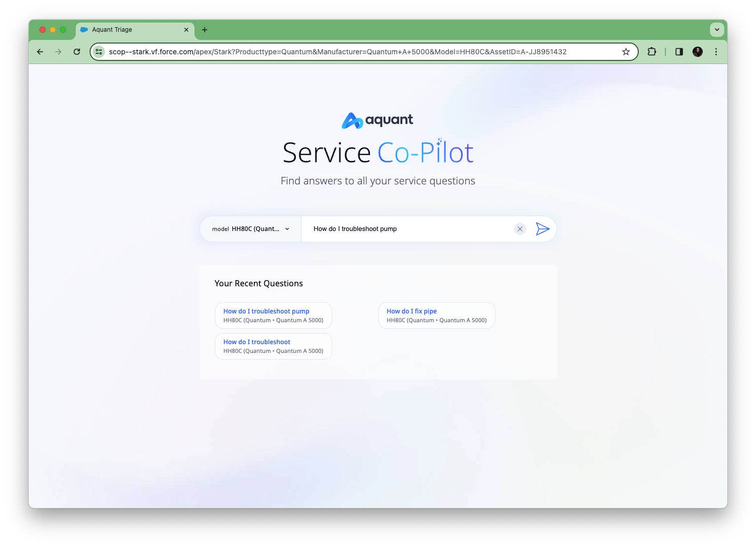Expand the tab search dropdown arrow
The width and height of the screenshot is (756, 546).
click(717, 30)
